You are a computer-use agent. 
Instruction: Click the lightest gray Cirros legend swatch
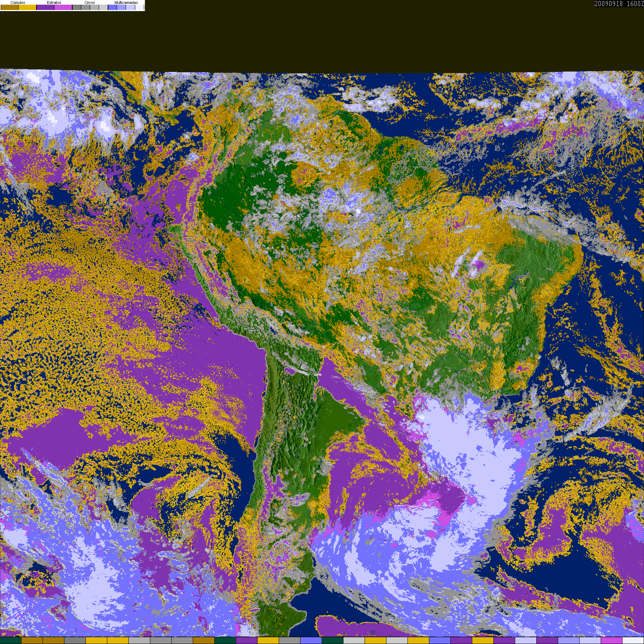pyautogui.click(x=103, y=7)
